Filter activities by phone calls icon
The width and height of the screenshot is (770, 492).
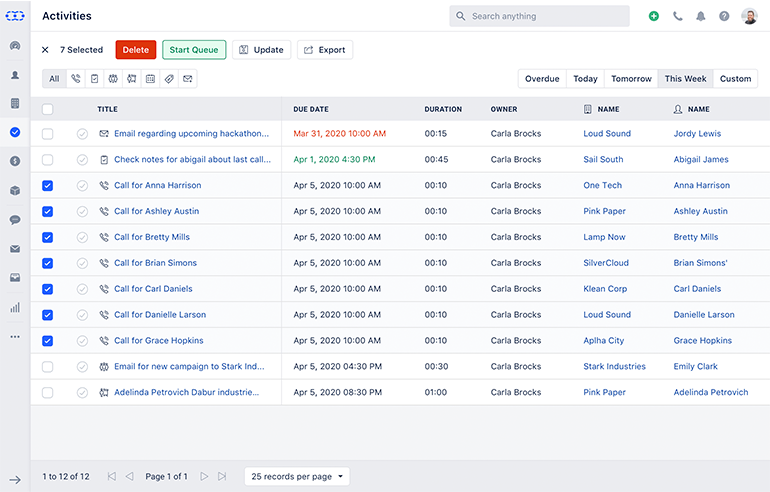tap(76, 79)
